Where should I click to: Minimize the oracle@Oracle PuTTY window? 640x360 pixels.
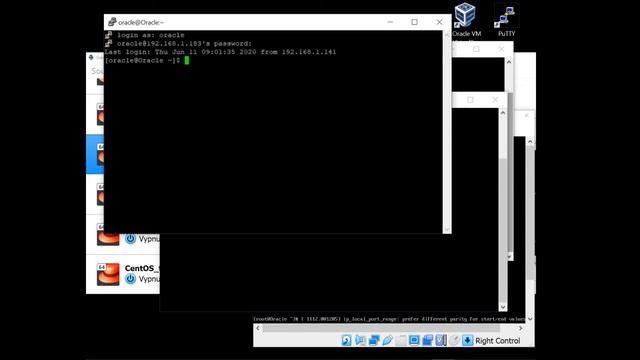coord(390,22)
